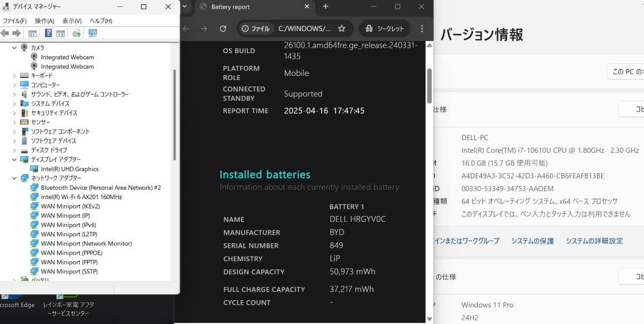The height and width of the screenshot is (324, 644).
Task: Toggle the show/hide action pane toolbar icon
Action: click(61, 33)
